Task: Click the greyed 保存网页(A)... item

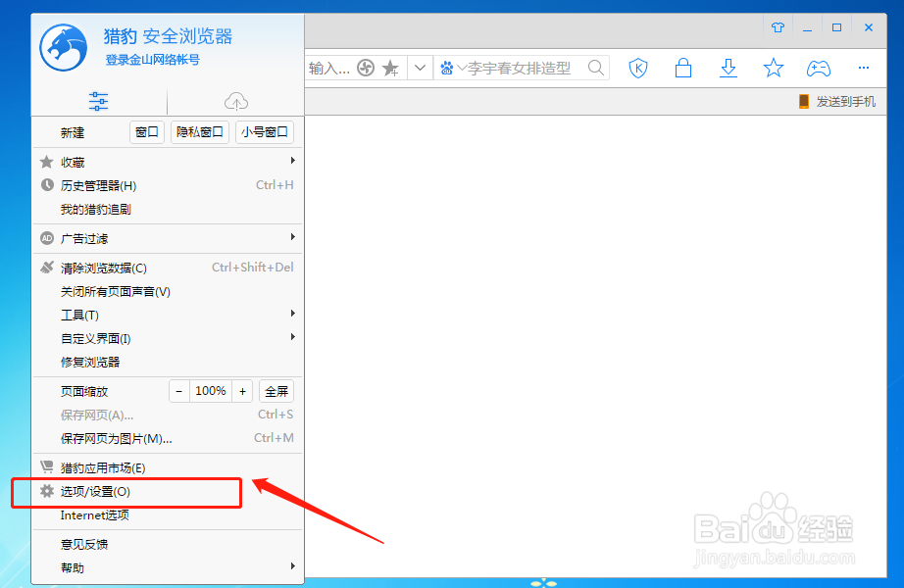Action: pyautogui.click(x=168, y=416)
